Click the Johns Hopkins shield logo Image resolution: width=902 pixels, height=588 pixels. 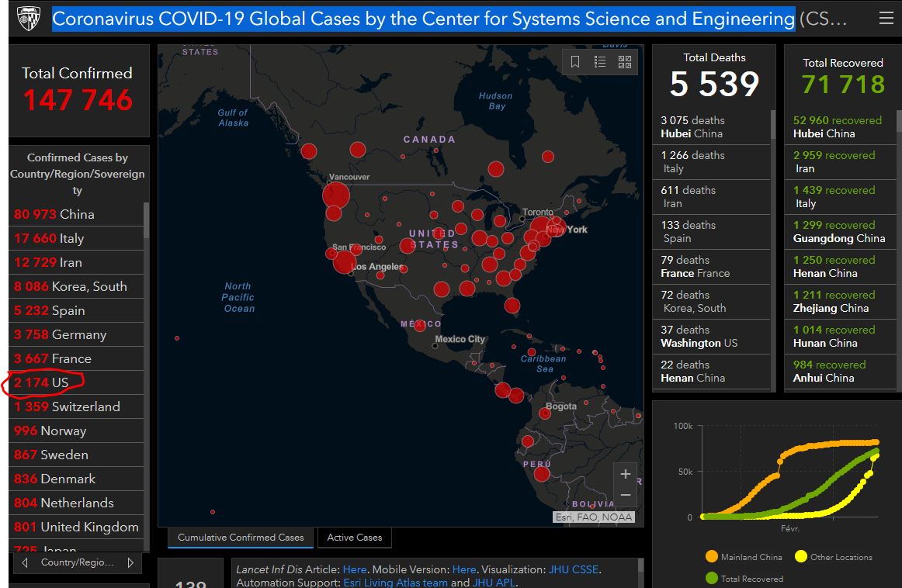tap(28, 19)
